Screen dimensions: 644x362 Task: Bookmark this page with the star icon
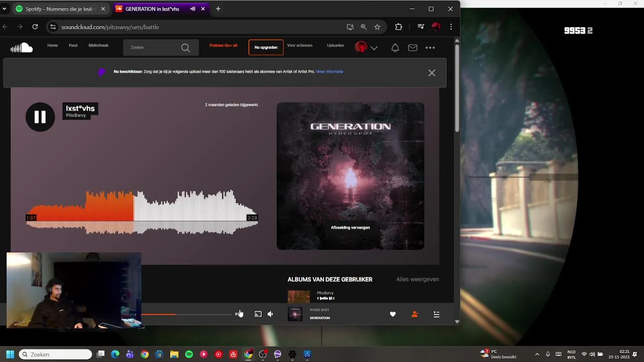pos(377,27)
